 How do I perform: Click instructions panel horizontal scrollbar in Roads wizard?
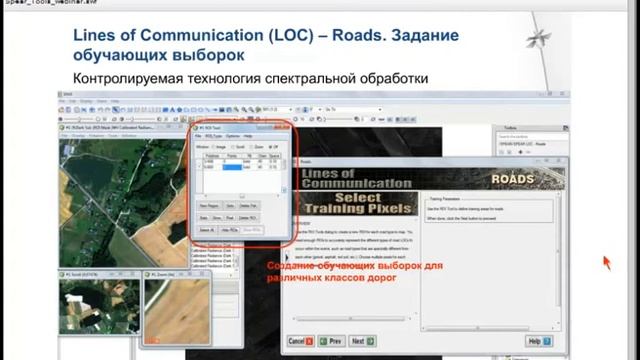(x=351, y=318)
